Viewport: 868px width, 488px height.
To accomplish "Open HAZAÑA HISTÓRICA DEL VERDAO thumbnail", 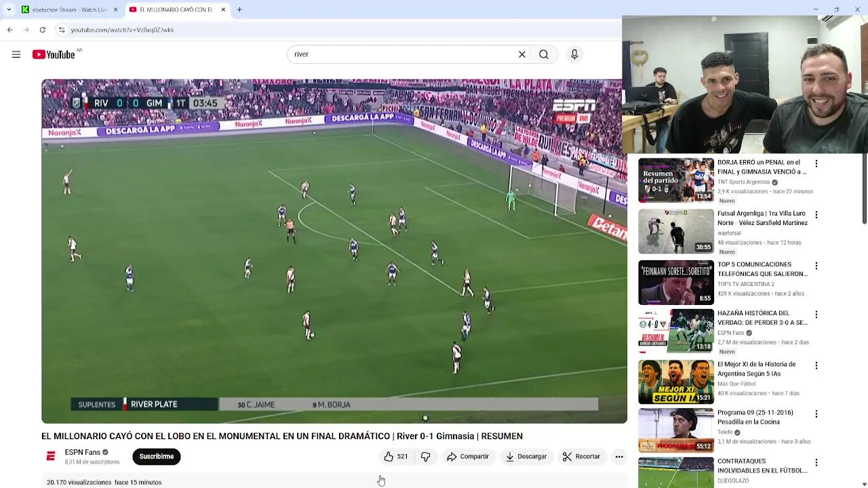I will [676, 331].
